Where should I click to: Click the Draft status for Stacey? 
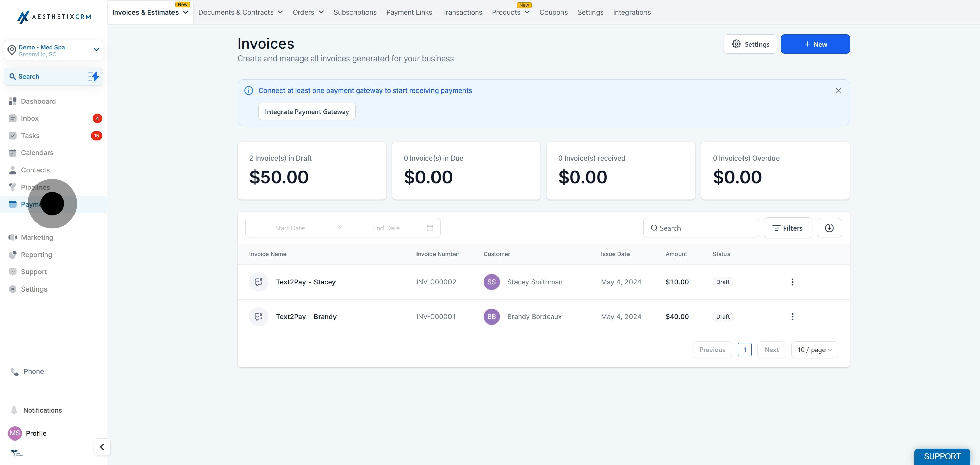pos(722,282)
